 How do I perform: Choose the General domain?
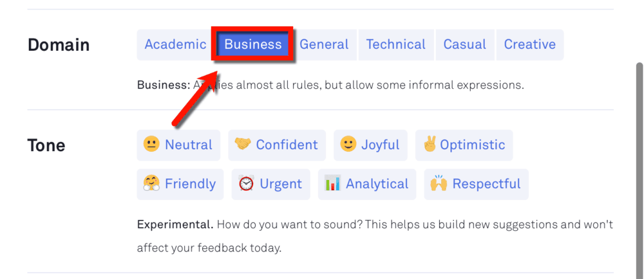[x=324, y=44]
